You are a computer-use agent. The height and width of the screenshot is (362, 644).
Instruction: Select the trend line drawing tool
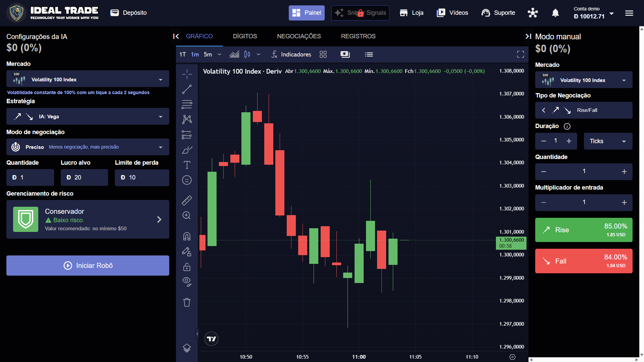[x=187, y=89]
